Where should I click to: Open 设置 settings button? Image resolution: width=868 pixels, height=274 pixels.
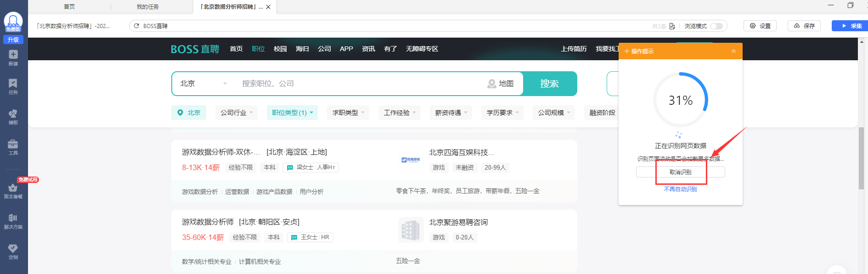(760, 26)
